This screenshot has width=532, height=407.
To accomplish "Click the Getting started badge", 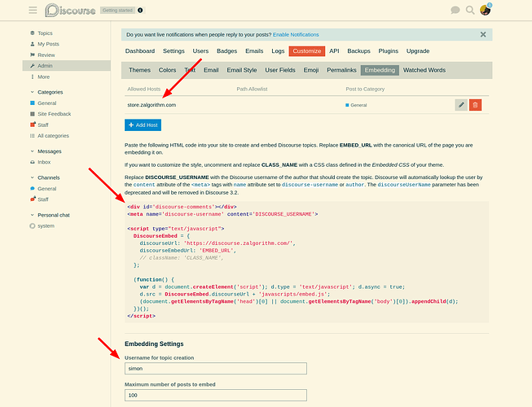I will click(117, 10).
